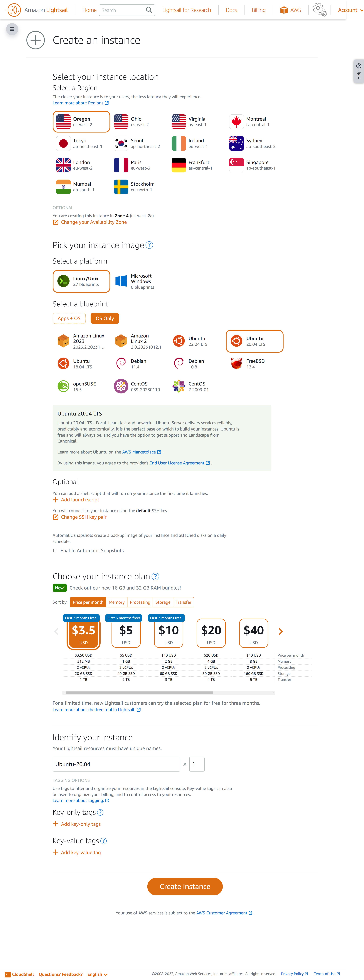Open the English language dropdown
364x980 pixels.
click(97, 974)
